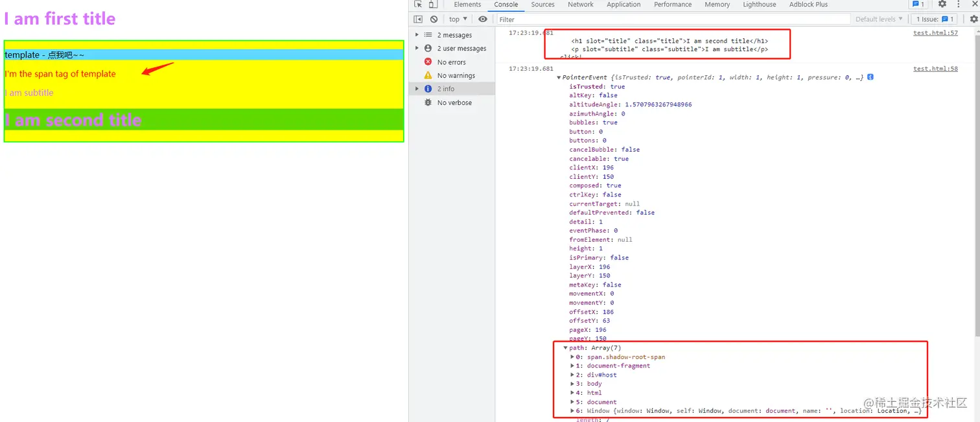Open DevTools settings gear in tab bar
This screenshot has width=980, height=422.
point(942,4)
